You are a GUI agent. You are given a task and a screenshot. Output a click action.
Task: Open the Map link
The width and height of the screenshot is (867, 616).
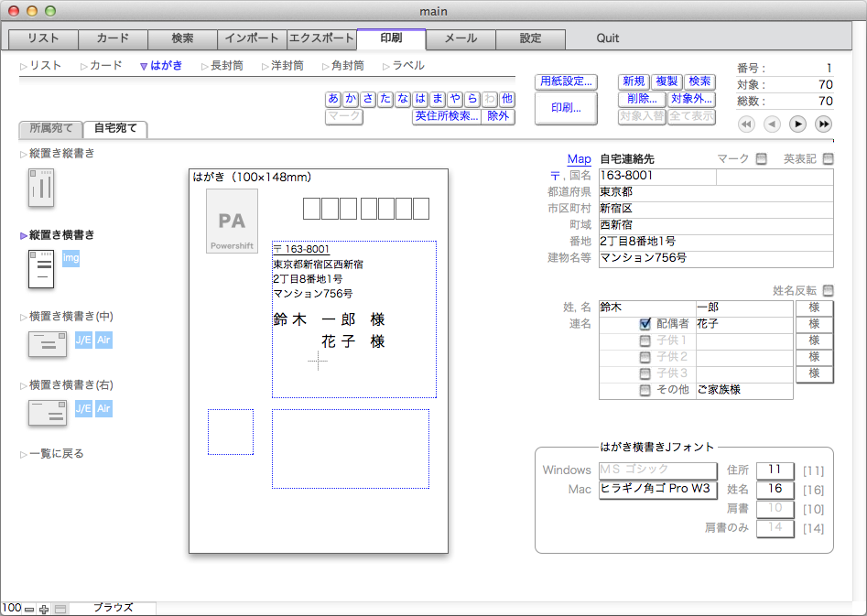coord(579,159)
